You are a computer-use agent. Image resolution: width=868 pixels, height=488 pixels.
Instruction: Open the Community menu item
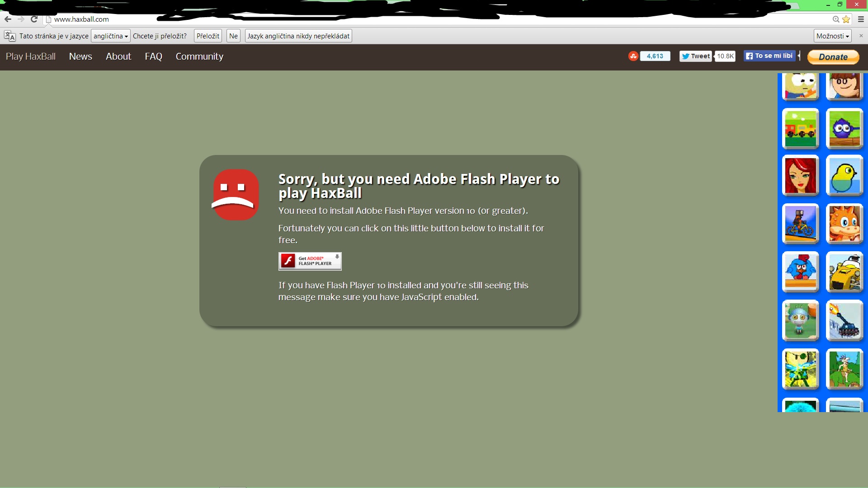point(199,56)
